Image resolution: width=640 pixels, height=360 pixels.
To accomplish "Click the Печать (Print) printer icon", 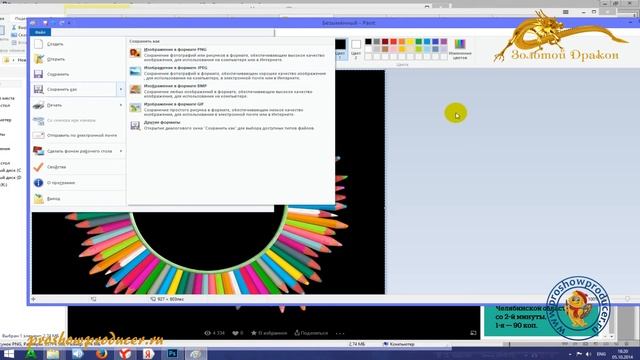I will pos(38,105).
